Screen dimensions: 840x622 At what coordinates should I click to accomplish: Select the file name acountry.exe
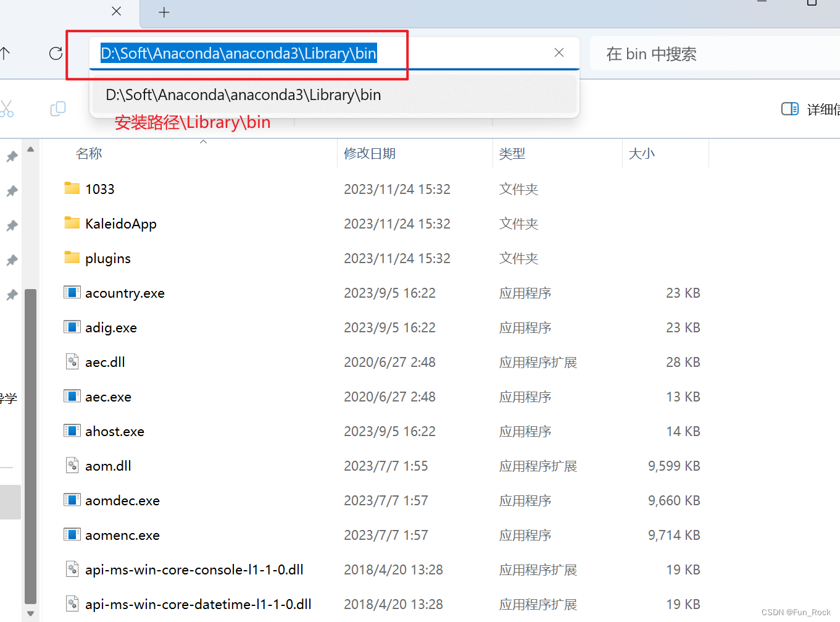pyautogui.click(x=125, y=293)
